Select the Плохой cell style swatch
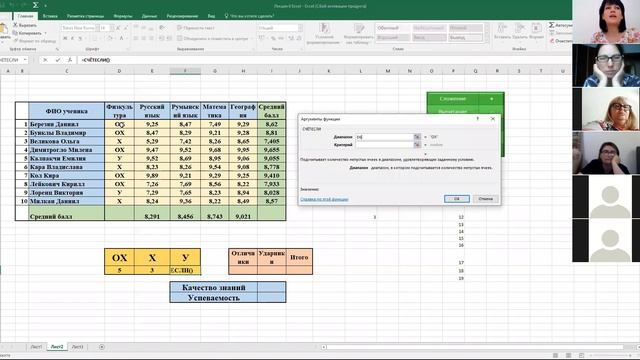 tap(466, 28)
